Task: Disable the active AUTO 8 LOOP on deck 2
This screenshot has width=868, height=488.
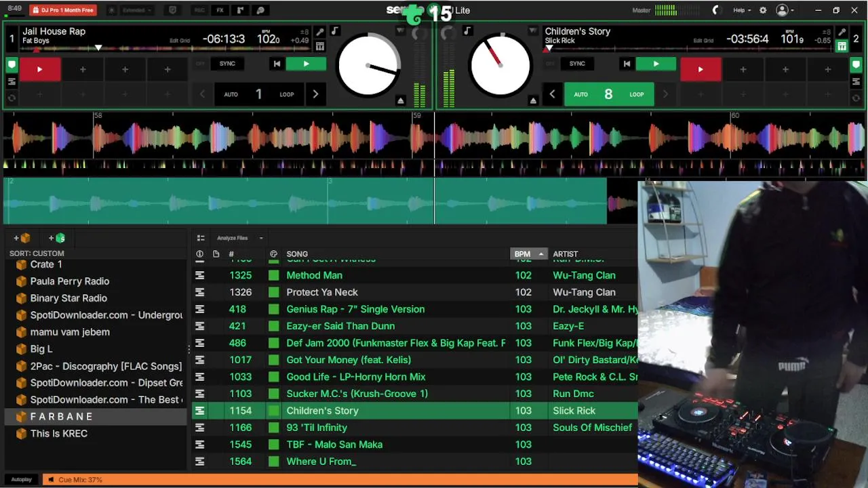Action: [609, 94]
